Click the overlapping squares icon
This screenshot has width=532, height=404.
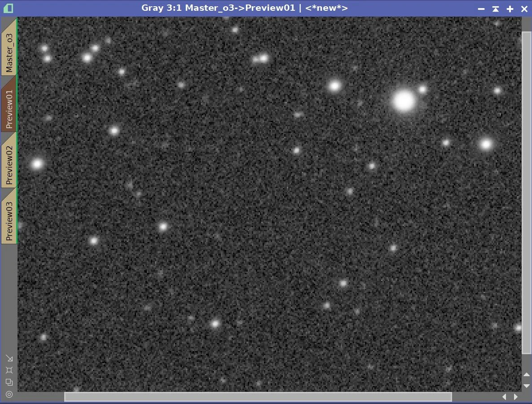pos(9,382)
